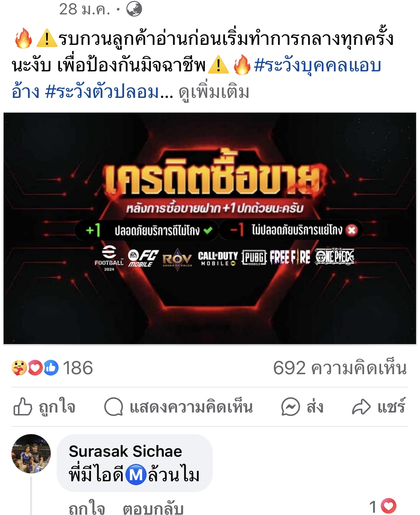This screenshot has height=515, width=420.
Task: Click ถูกใจ under Surasak's comment
Action: [x=87, y=508]
